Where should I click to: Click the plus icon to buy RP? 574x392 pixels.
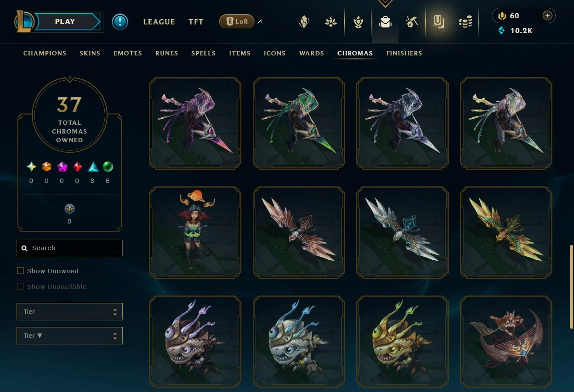point(547,16)
